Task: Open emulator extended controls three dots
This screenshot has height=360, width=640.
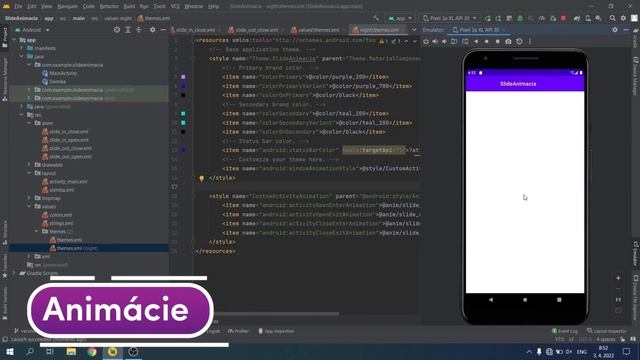Action: (x=530, y=41)
